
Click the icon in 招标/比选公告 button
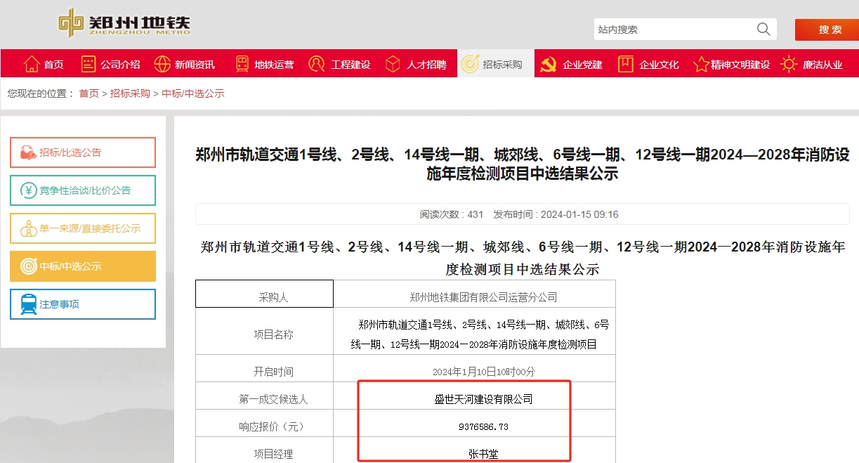click(27, 152)
